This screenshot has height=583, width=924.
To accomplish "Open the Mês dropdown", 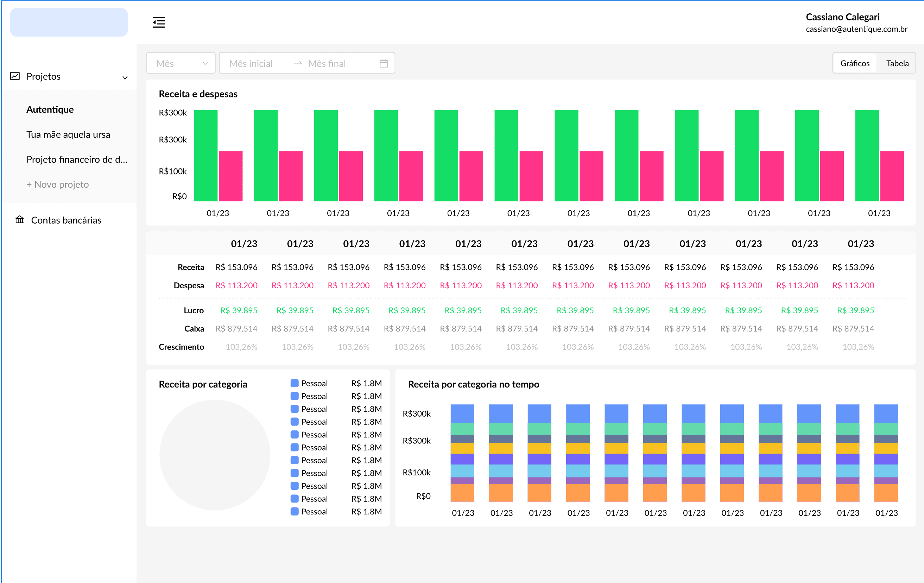I will (x=181, y=63).
